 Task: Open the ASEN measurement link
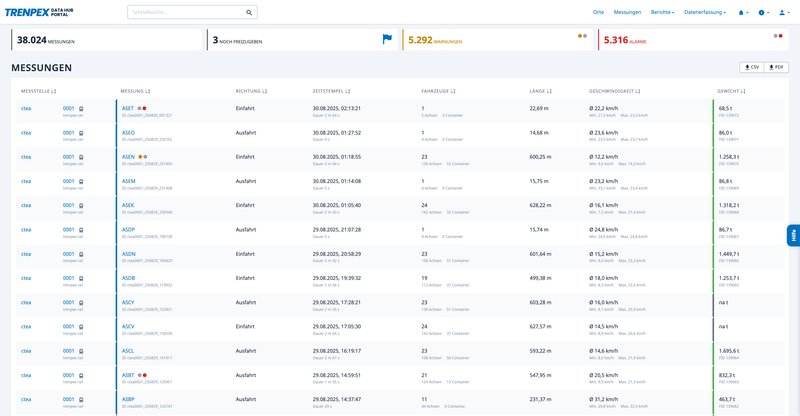tap(128, 156)
